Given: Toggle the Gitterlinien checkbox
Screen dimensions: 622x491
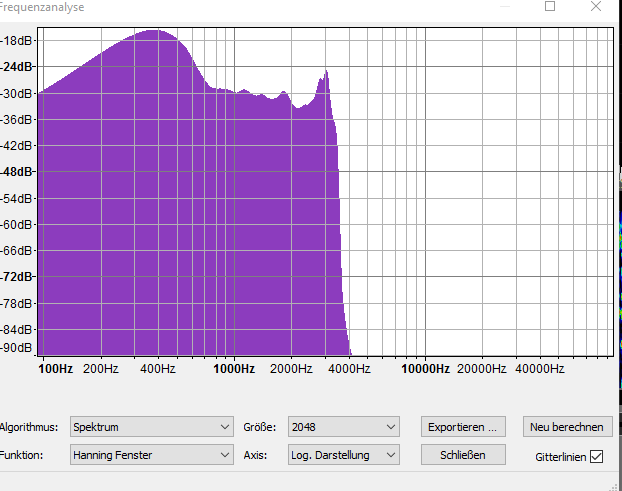Looking at the screenshot, I should click(x=596, y=456).
